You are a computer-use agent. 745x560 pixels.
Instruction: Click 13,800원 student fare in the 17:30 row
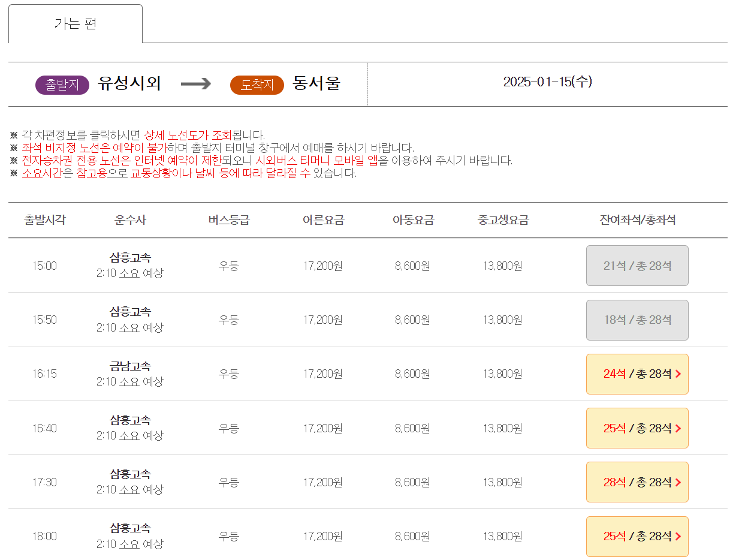pos(503,482)
